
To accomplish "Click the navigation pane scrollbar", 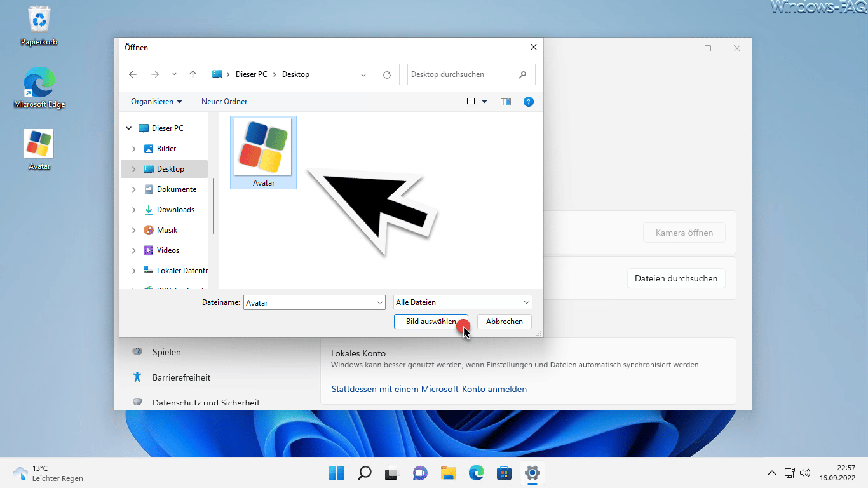I will (x=214, y=205).
